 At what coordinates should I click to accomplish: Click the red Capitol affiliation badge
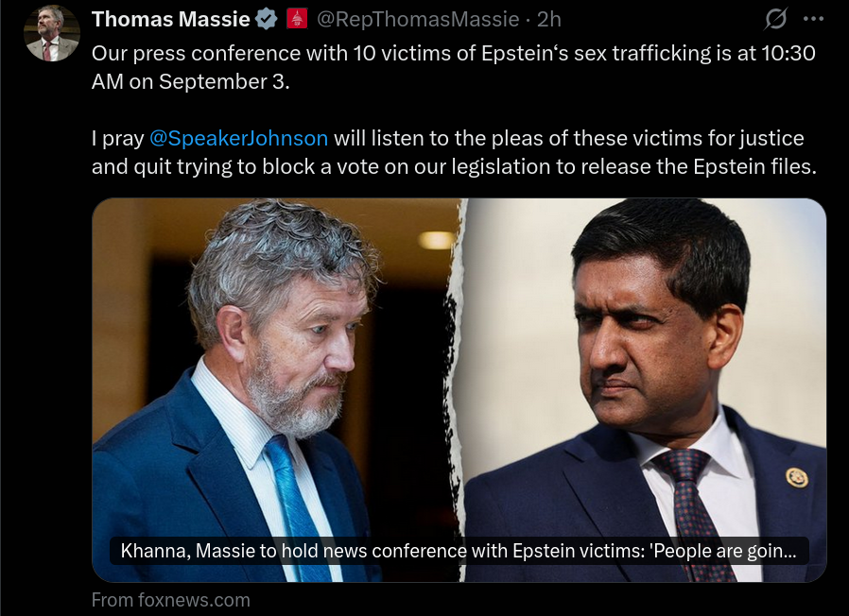pos(297,20)
